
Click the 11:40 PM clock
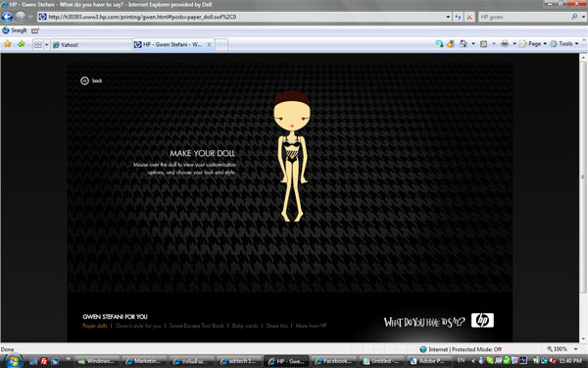[569, 361]
